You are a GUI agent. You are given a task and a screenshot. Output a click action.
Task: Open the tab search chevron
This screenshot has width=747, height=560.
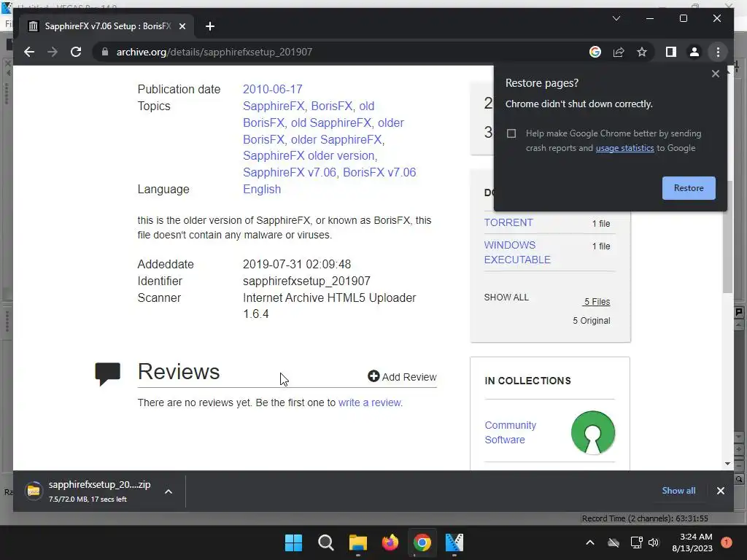(616, 18)
